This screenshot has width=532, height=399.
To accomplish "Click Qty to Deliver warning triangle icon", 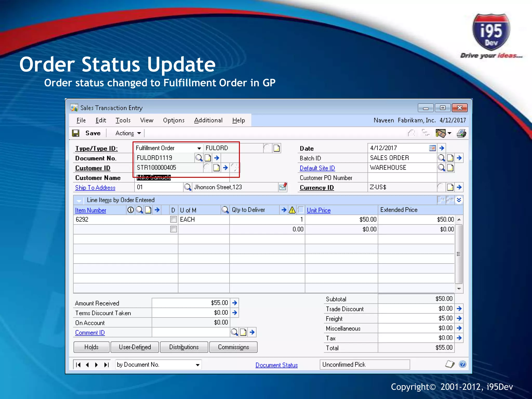I will tap(292, 210).
